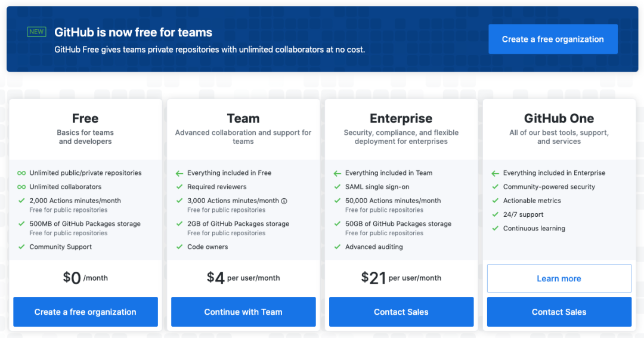Screen dimensions: 644x338
Task: Click the GitHub is now free for teams headline
Action: tap(133, 32)
